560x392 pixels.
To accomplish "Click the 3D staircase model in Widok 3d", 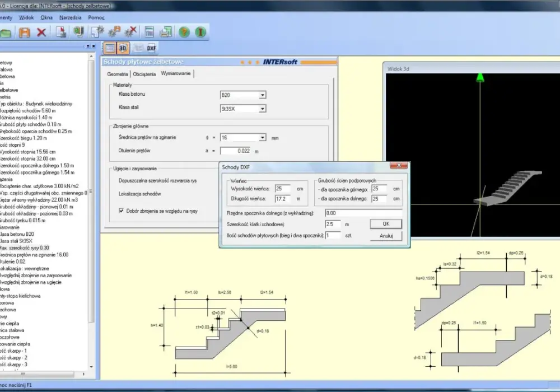I will [x=507, y=188].
